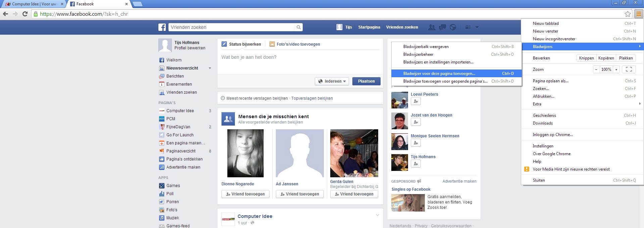Click the Chrome hamburger menu icon
The width and height of the screenshot is (644, 228).
[638, 14]
